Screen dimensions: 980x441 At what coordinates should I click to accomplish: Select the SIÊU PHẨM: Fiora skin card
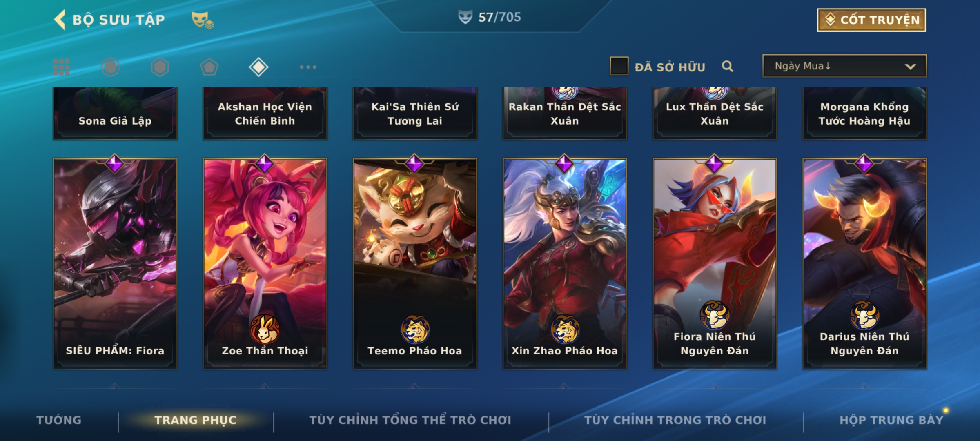(x=115, y=264)
